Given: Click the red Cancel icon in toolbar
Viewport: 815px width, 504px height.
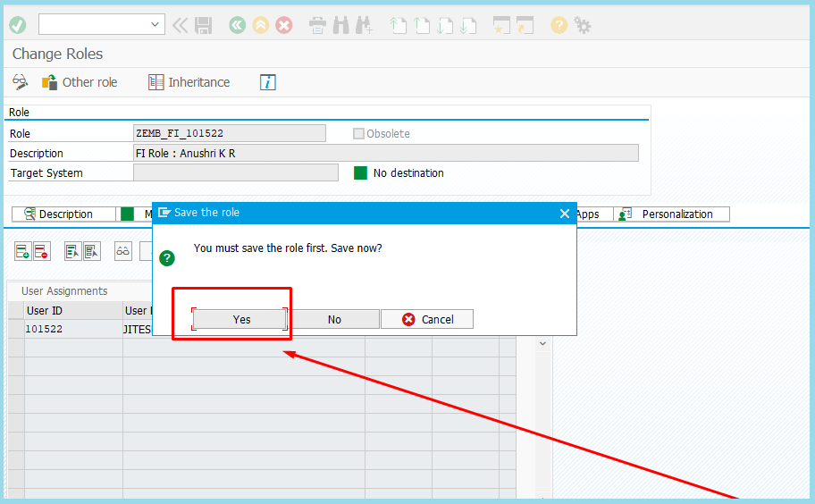Looking at the screenshot, I should click(x=284, y=25).
